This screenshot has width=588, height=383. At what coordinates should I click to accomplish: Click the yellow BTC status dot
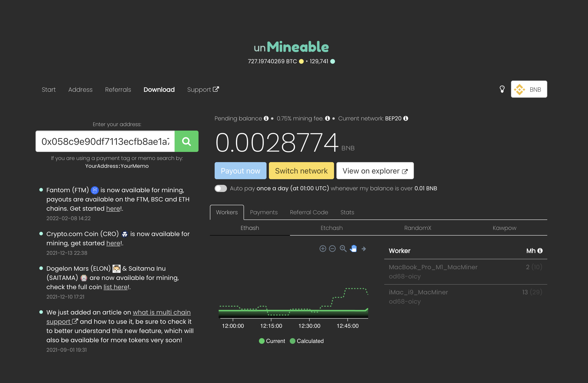click(x=301, y=61)
